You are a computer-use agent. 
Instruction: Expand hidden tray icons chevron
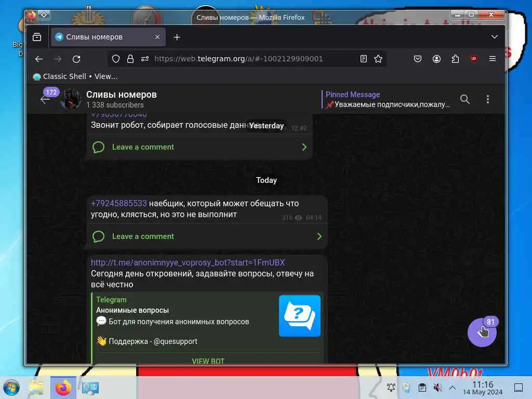(x=453, y=387)
